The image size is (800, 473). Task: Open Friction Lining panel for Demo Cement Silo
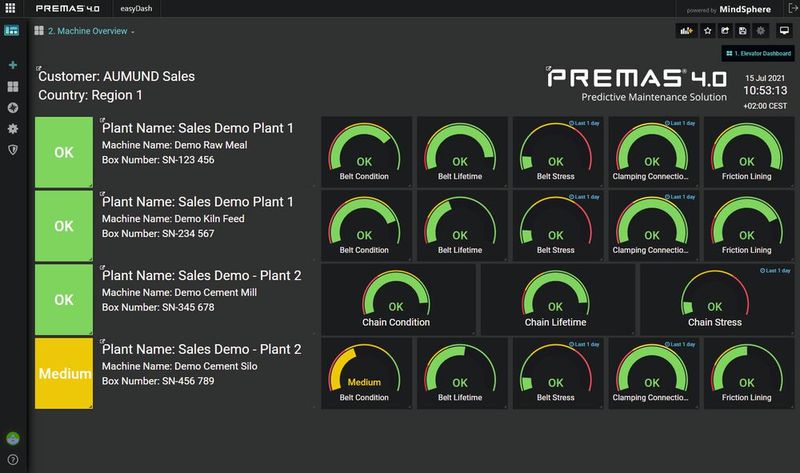(x=749, y=374)
